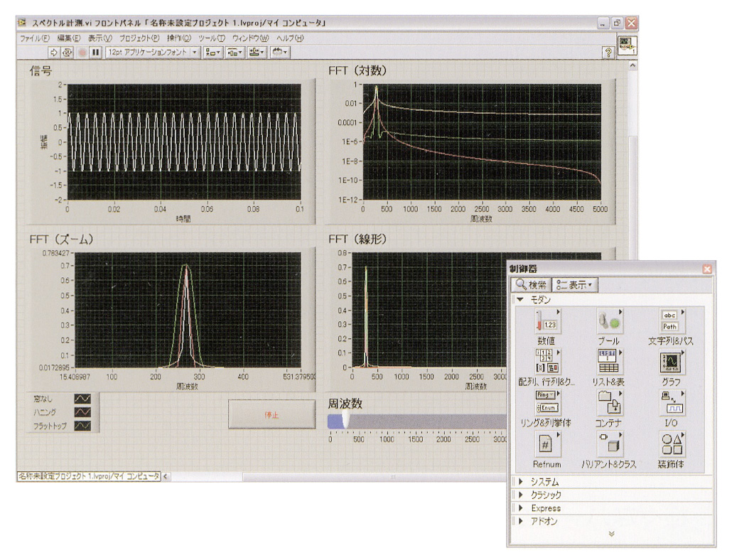Screen dimensions: 732x560
Task: Click the double chevron at the palette bottom
Action: 612,534
